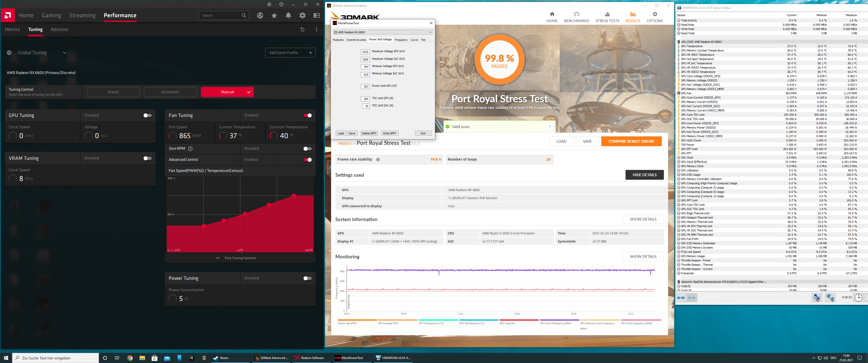Click Write SPPT in MorePowerTool
The width and height of the screenshot is (868, 363).
pos(390,133)
